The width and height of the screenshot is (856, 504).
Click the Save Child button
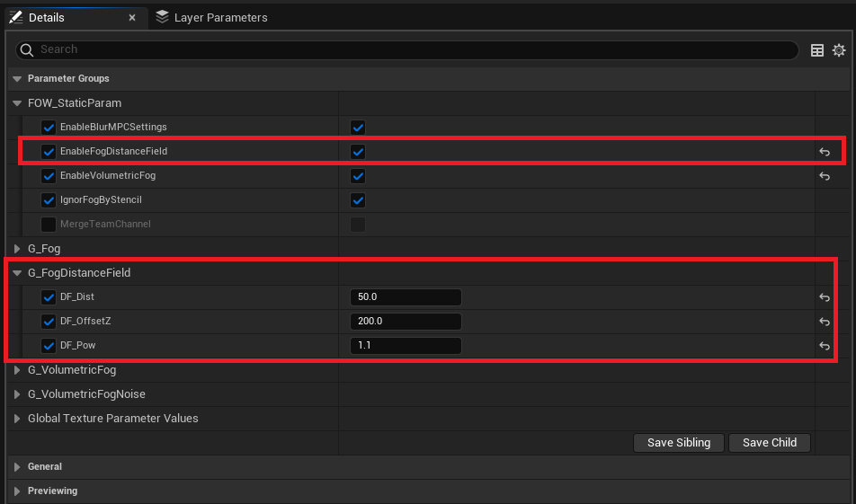[769, 442]
